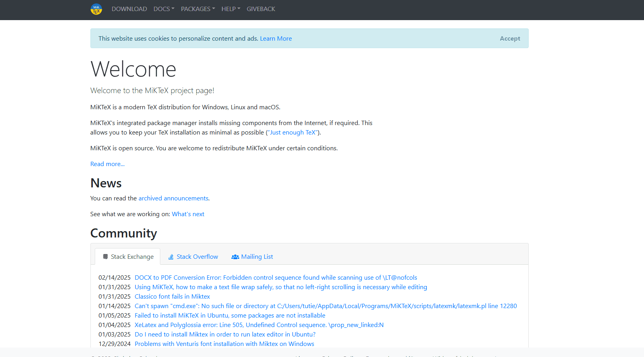
Task: Click the date 02/14/2025
Action: click(115, 278)
